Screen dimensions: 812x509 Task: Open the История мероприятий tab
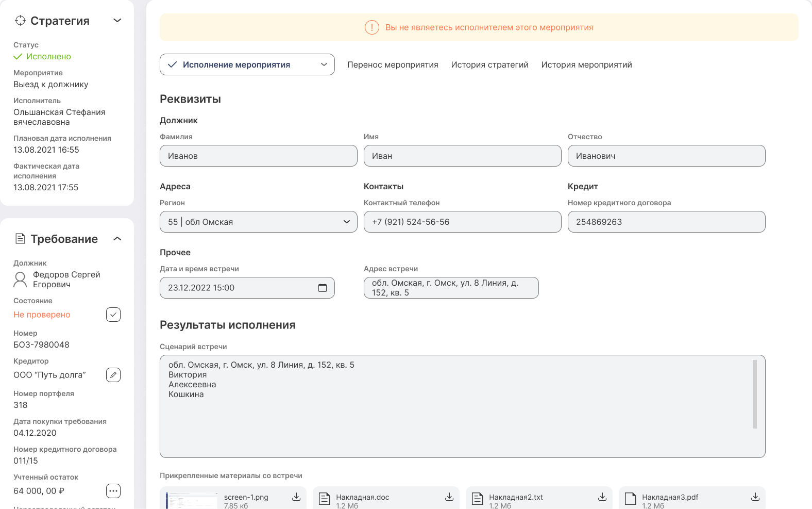tap(586, 64)
